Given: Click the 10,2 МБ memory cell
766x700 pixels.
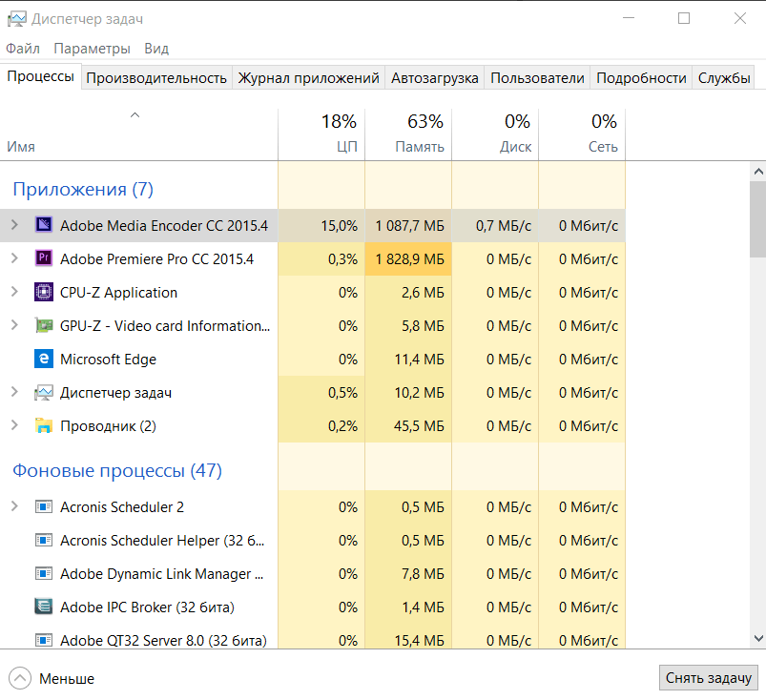Looking at the screenshot, I should [x=408, y=393].
